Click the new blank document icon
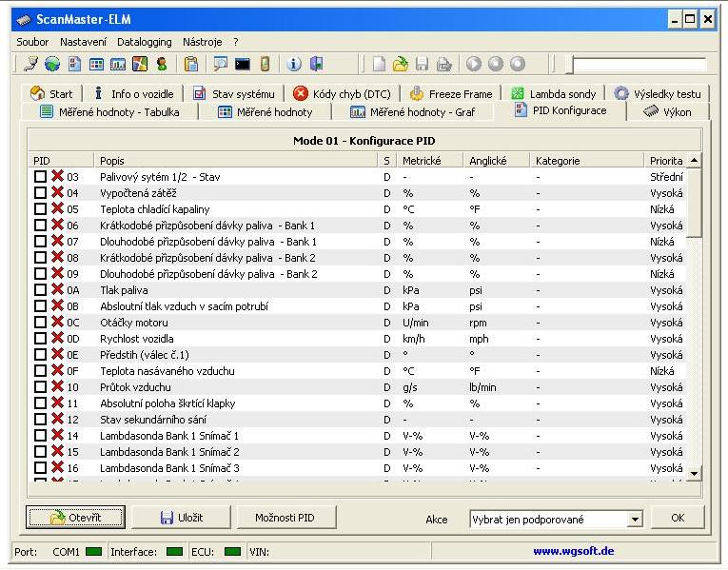Screen dimensions: 728x570 coord(379,64)
